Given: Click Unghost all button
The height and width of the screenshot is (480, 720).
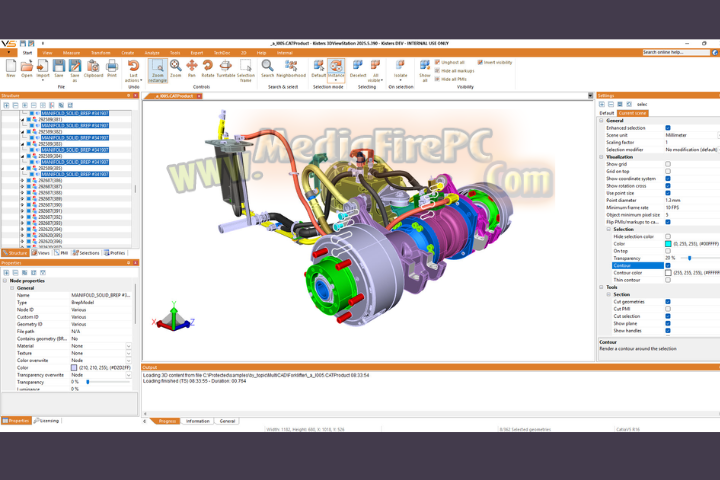Looking at the screenshot, I should coord(450,62).
